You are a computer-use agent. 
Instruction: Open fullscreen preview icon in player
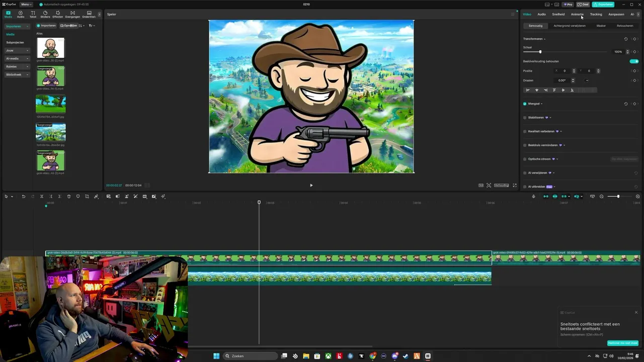click(514, 186)
